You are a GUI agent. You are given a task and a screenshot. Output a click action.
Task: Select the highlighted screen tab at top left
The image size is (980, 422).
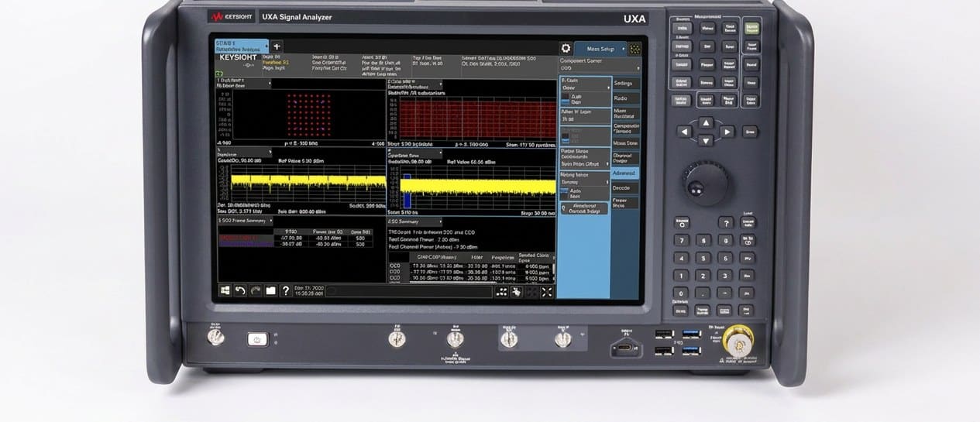tap(241, 46)
